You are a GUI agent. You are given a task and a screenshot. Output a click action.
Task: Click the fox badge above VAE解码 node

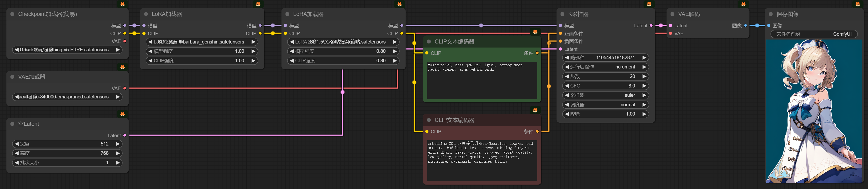[743, 4]
